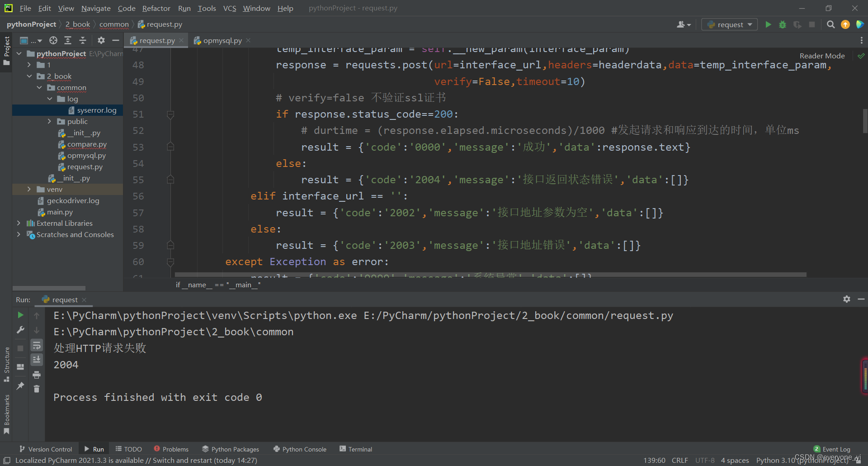Screen dimensions: 868x466
Task: Click the CRLF line separator widget
Action: pos(679,460)
